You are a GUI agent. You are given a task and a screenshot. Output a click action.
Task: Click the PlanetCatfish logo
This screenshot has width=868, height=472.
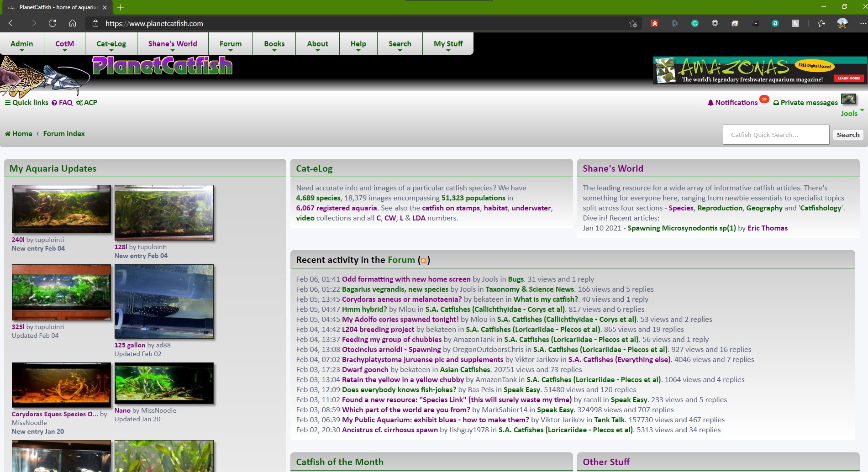pos(162,66)
